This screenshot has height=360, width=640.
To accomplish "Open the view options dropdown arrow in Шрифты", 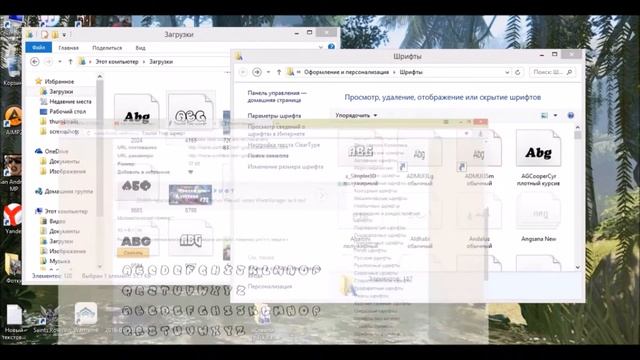I will coord(555,116).
